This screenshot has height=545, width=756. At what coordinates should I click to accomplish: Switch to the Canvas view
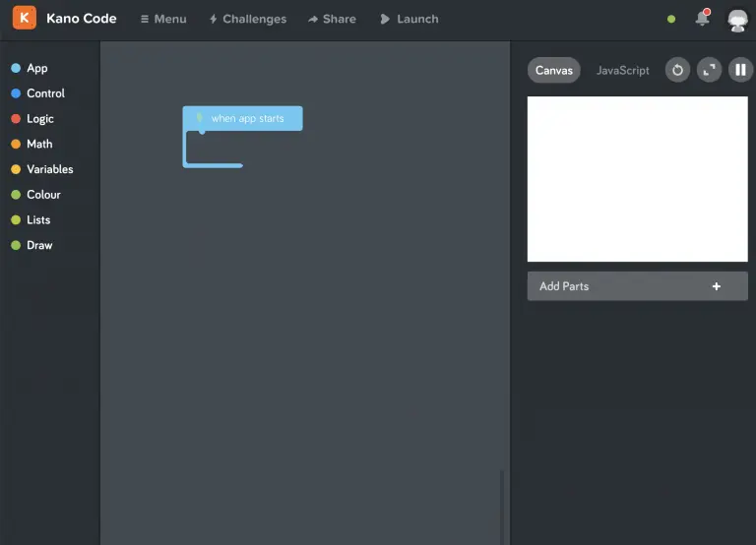(554, 70)
